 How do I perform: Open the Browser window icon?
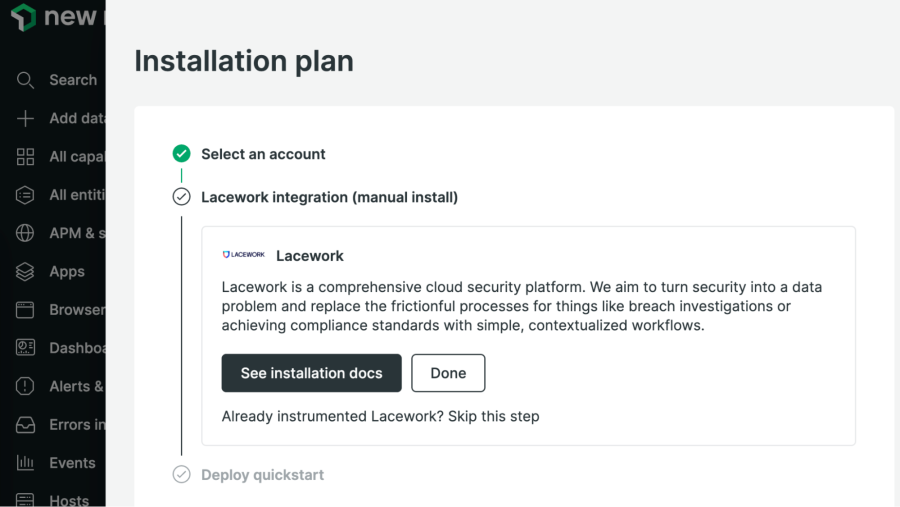pyautogui.click(x=25, y=310)
